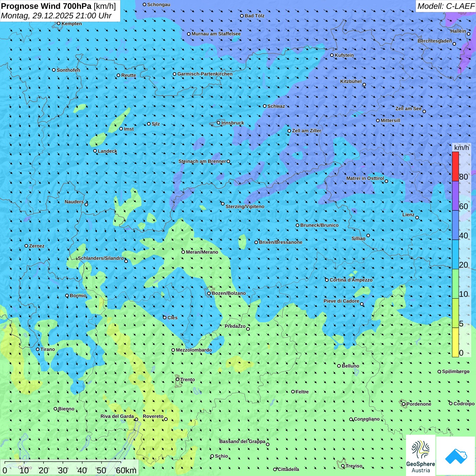The image size is (476, 476).
Task: Click the Cles location dot
Action: click(165, 318)
